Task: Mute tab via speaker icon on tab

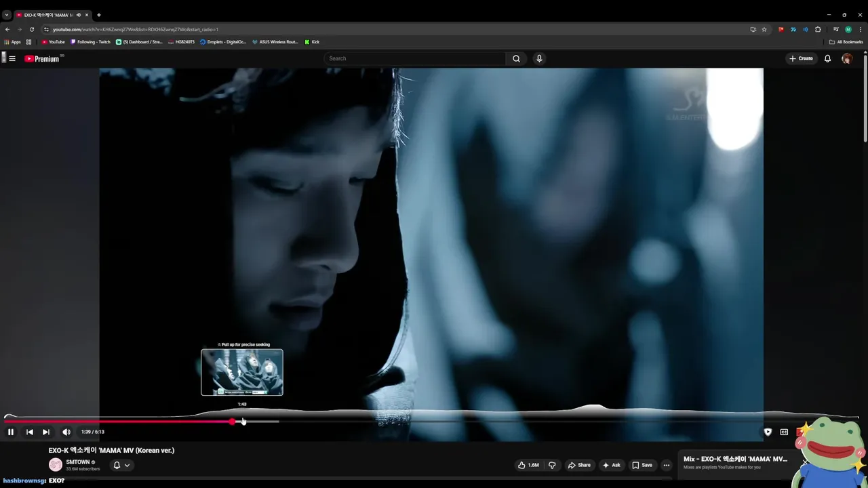Action: 79,15
